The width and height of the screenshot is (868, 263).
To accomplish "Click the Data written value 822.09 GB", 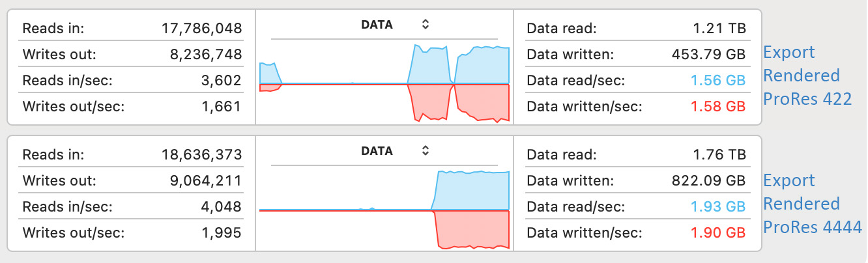I will pyautogui.click(x=708, y=181).
